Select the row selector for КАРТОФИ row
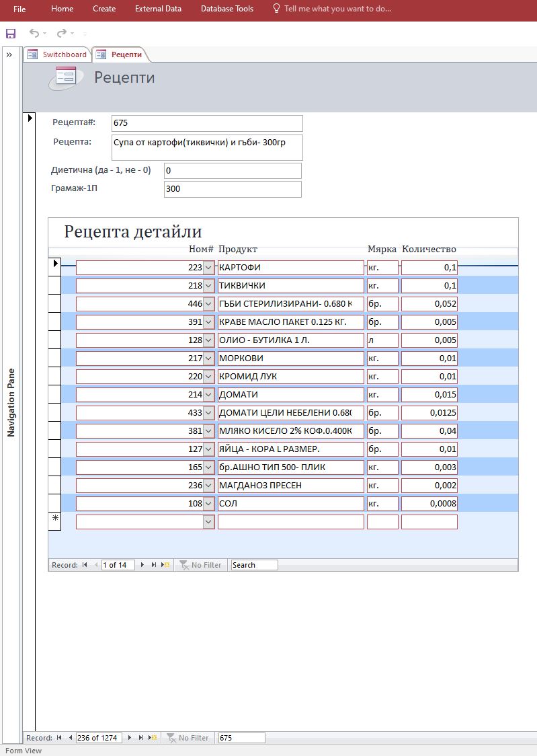 click(54, 267)
